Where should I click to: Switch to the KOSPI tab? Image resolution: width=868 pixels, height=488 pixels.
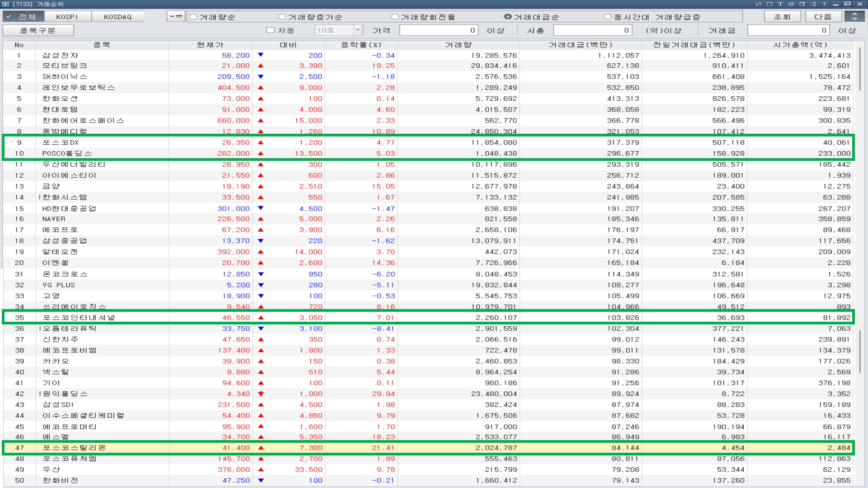pyautogui.click(x=67, y=17)
